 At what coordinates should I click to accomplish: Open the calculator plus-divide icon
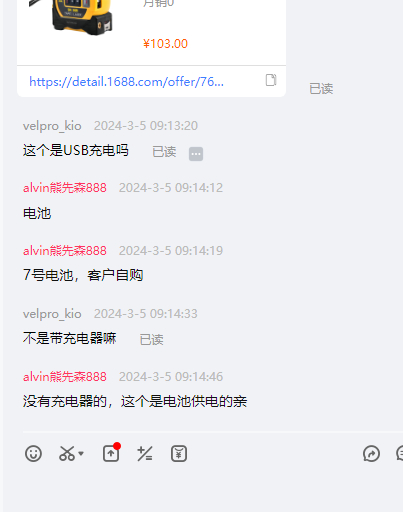click(145, 454)
